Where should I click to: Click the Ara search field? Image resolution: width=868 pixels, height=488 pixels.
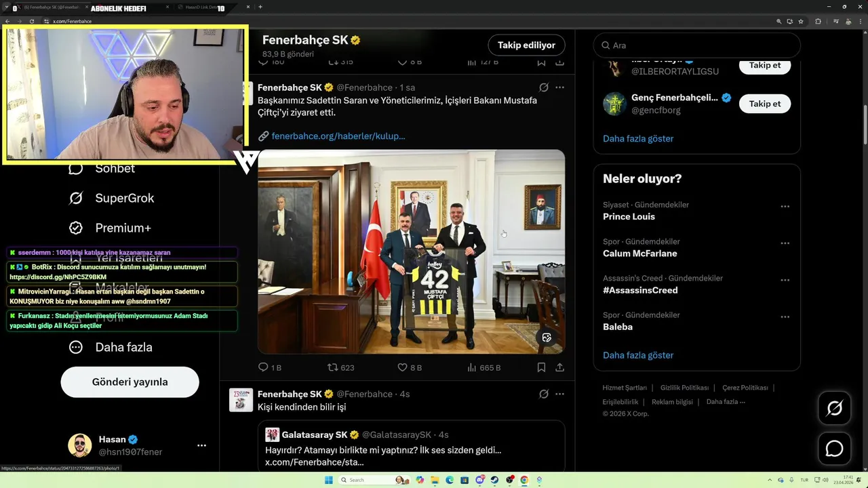[696, 45]
